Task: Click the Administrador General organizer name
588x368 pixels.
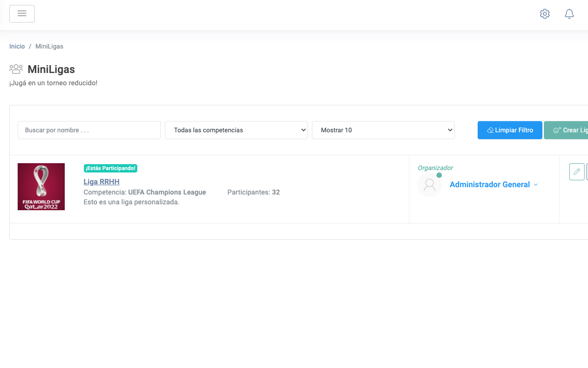Action: click(489, 185)
